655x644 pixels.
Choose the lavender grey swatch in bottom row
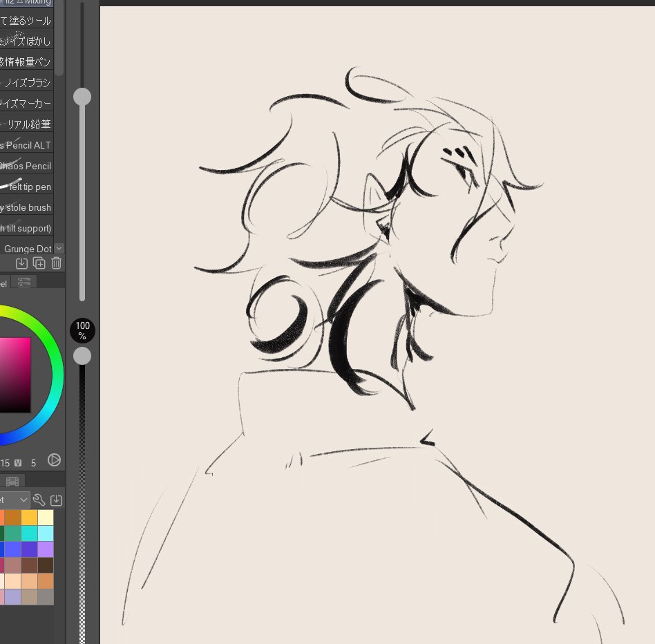pyautogui.click(x=13, y=597)
